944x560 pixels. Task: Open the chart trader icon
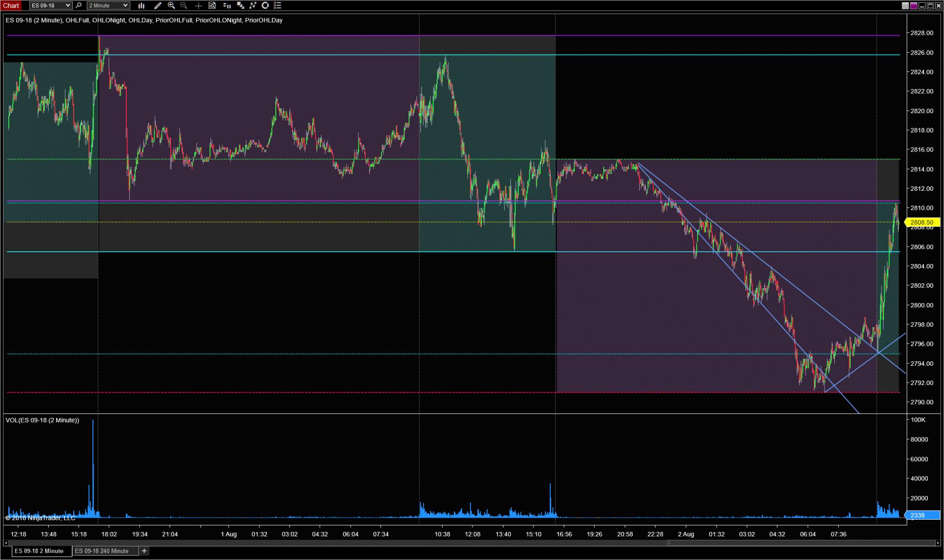point(227,5)
